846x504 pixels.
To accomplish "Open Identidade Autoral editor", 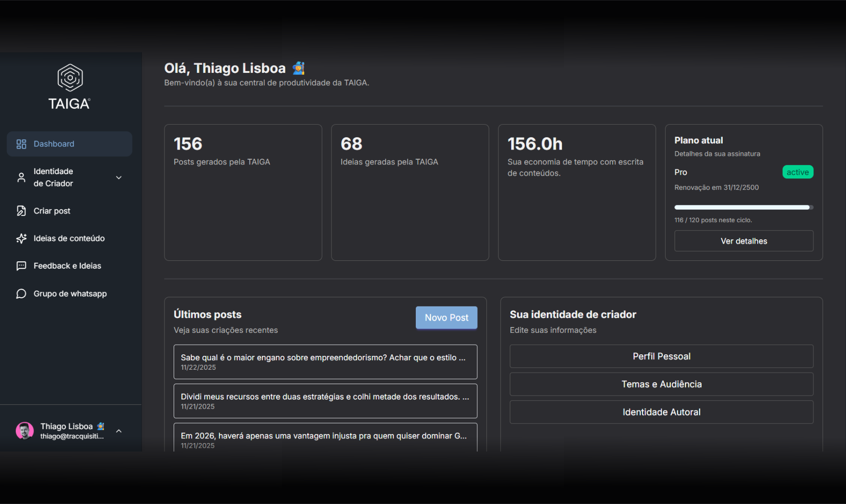I will (x=661, y=412).
